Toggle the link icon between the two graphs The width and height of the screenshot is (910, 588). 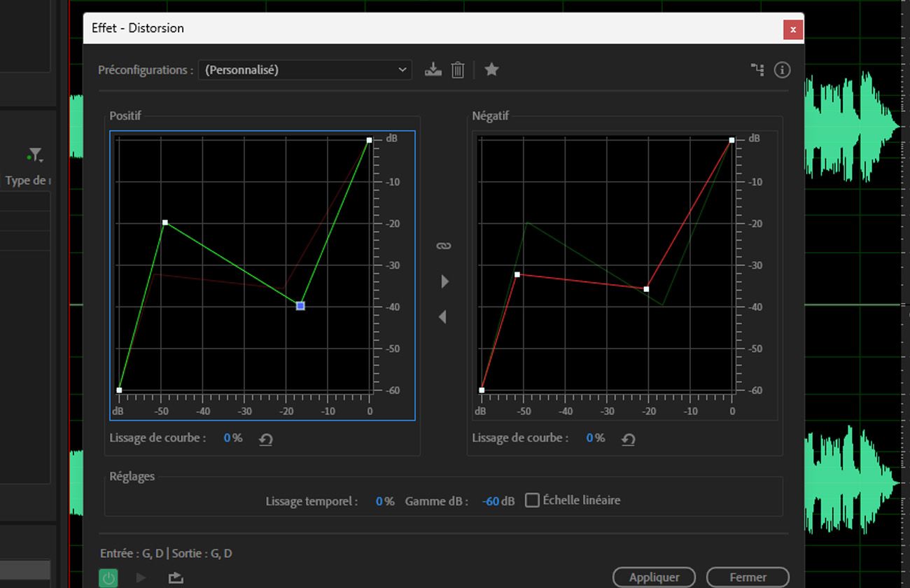[443, 246]
